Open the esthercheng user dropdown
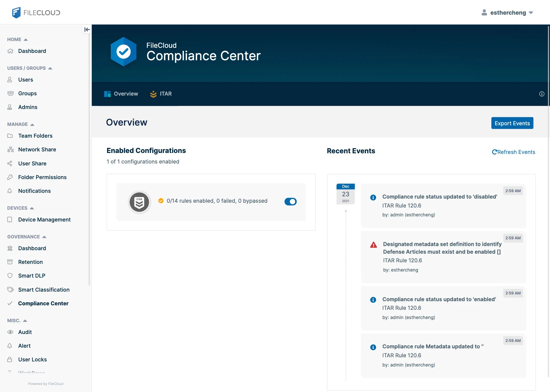The image size is (550, 392). 507,13
